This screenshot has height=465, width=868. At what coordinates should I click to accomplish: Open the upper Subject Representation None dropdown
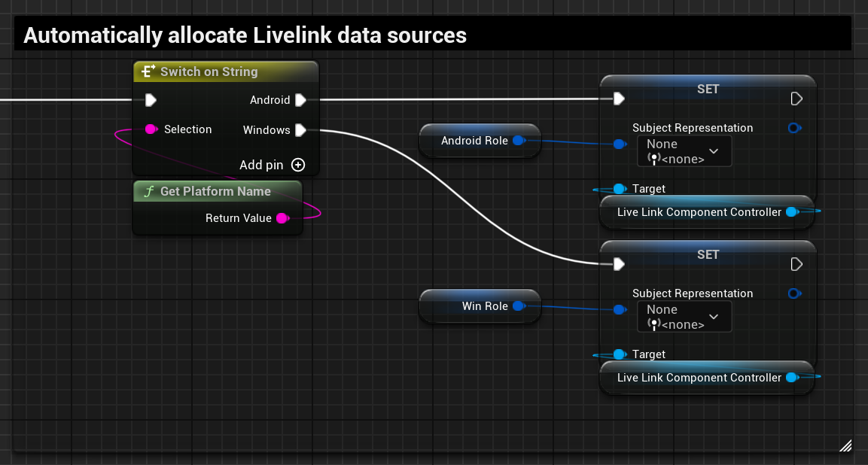click(684, 151)
